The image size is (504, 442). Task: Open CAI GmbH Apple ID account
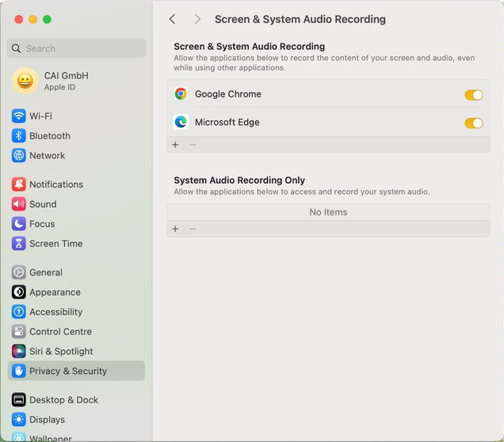76,81
